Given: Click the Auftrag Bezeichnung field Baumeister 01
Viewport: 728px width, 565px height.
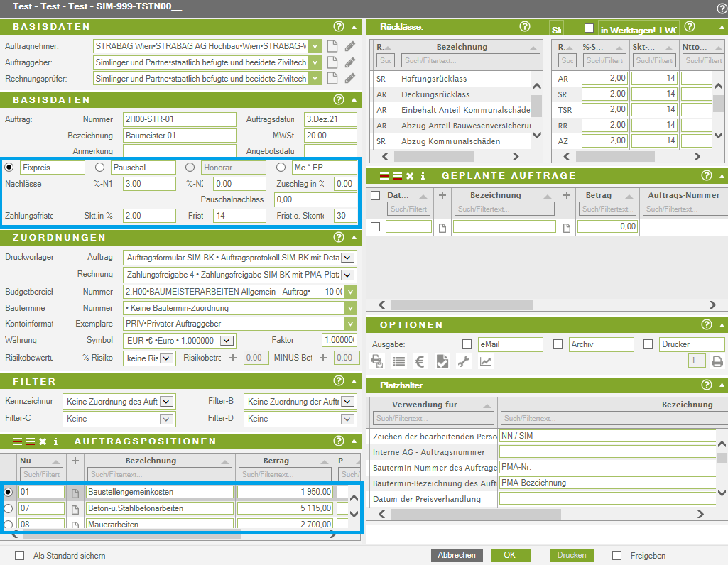Looking at the screenshot, I should coord(179,136).
